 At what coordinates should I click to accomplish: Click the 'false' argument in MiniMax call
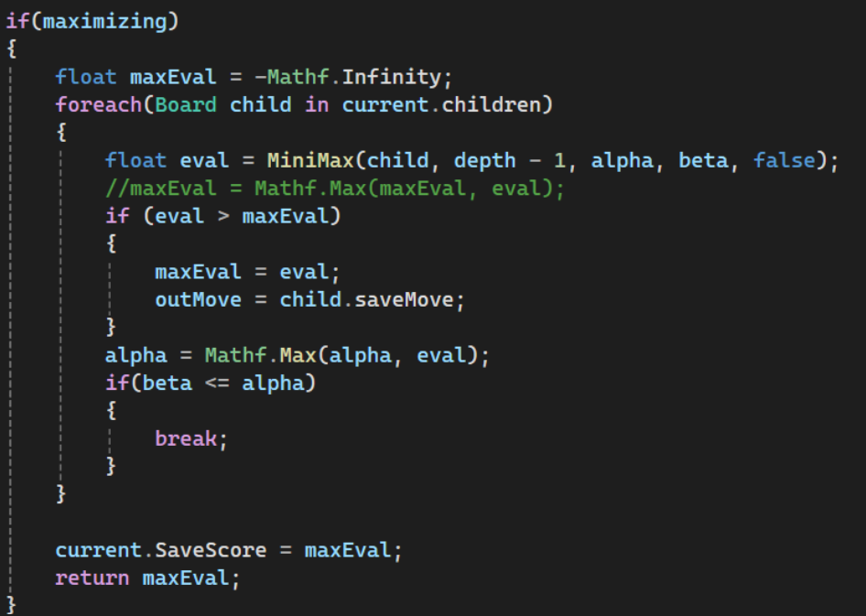click(x=785, y=160)
